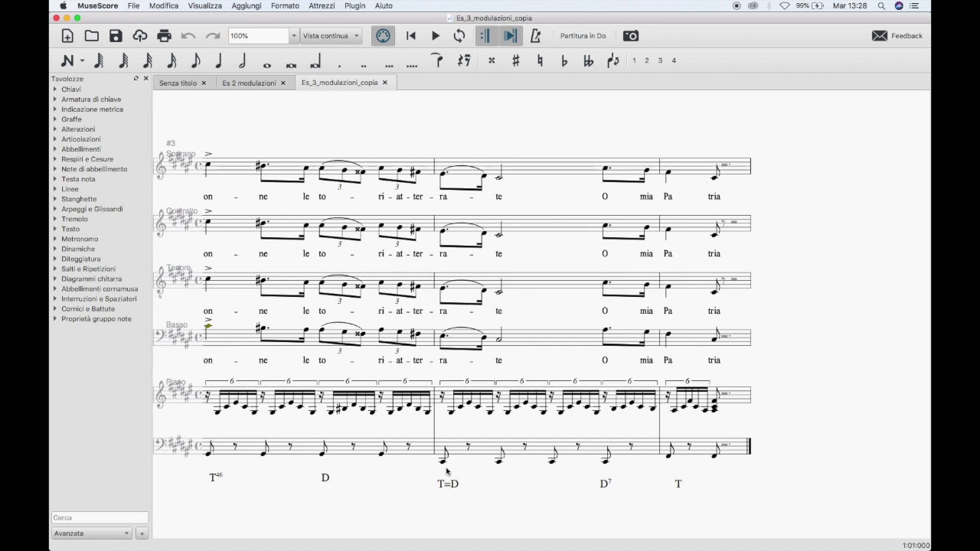This screenshot has width=980, height=551.
Task: Toggle loop playback
Action: pos(459,36)
